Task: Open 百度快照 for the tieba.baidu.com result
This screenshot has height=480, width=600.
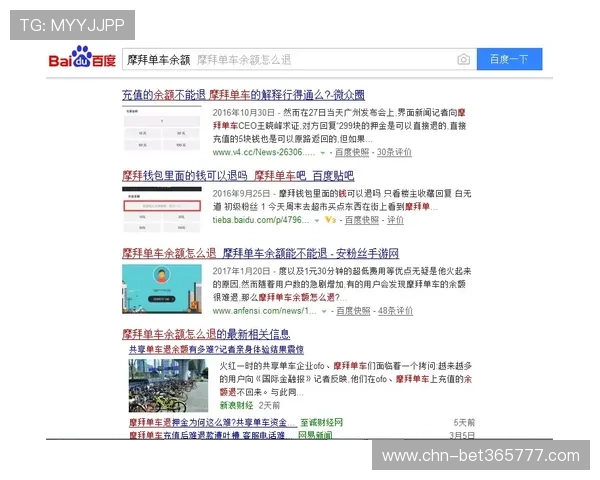Action: [x=362, y=220]
